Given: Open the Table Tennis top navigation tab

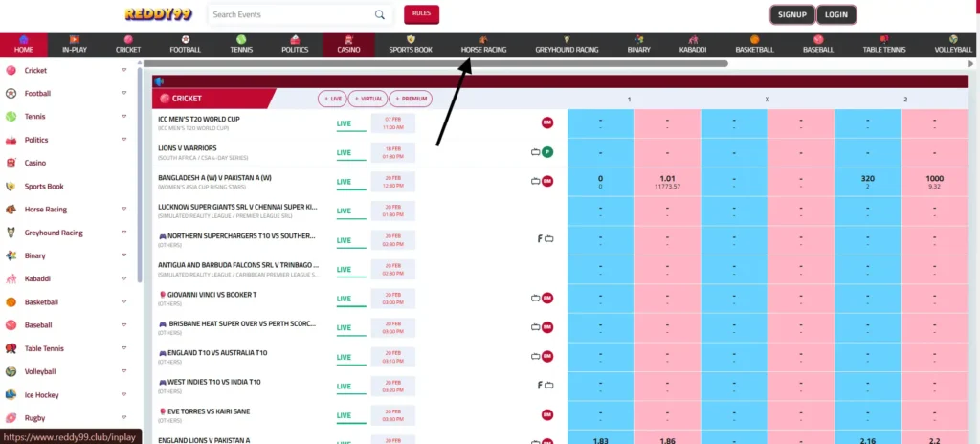Looking at the screenshot, I should (x=884, y=44).
